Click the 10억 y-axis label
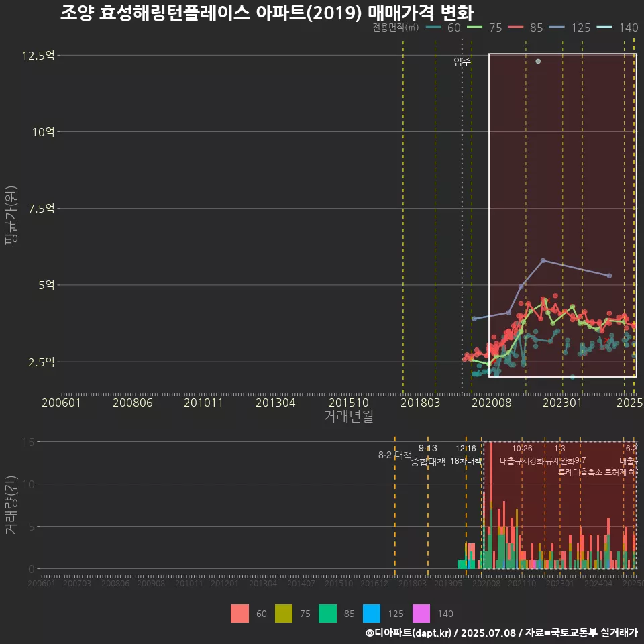The height and width of the screenshot is (644, 644). [44, 132]
